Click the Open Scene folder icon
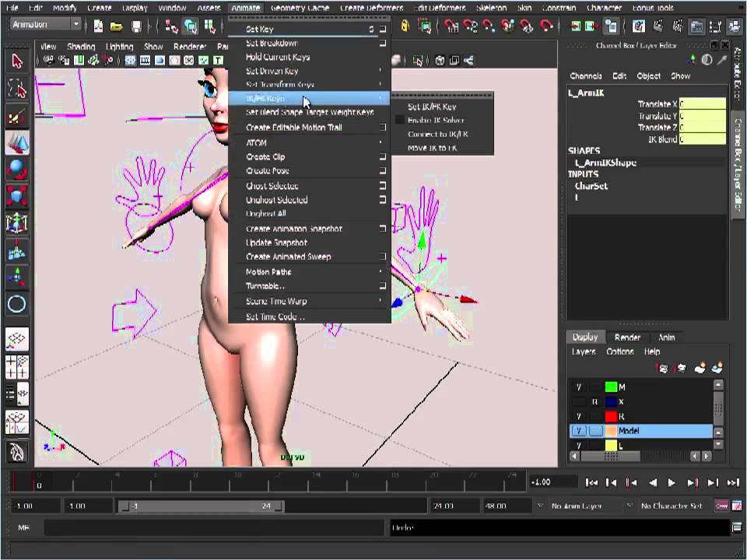 tap(117, 26)
